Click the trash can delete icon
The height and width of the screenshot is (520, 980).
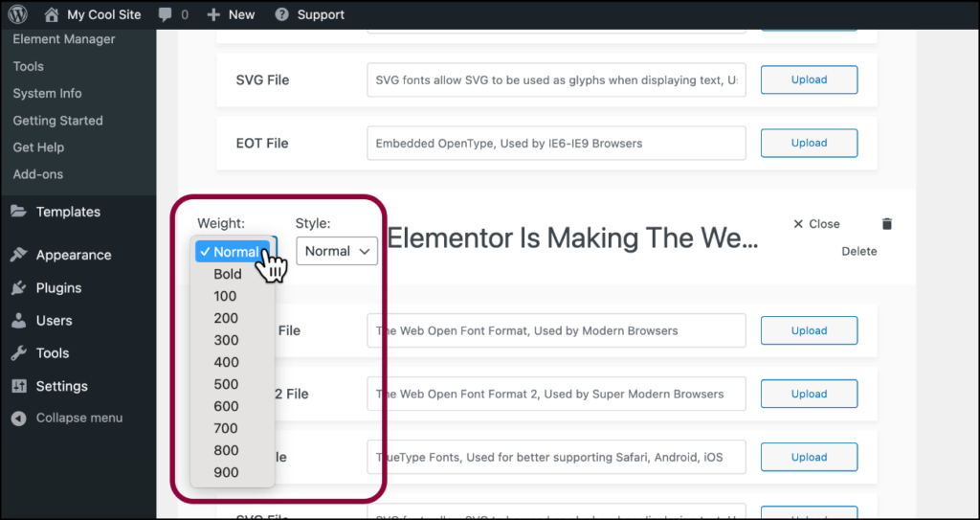887,224
